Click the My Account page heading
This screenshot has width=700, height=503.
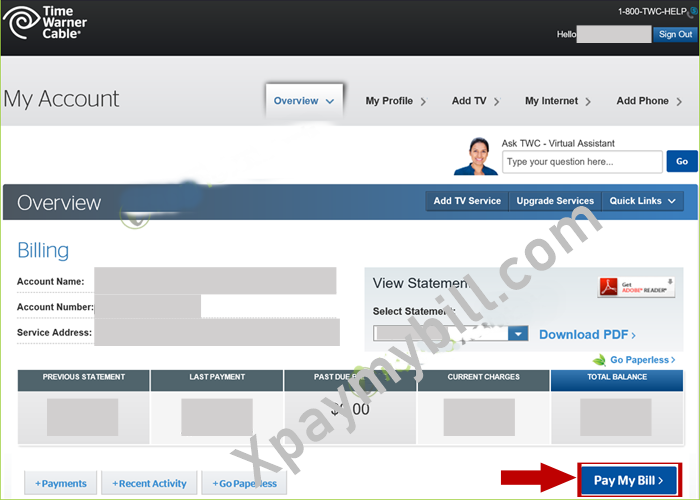point(61,99)
